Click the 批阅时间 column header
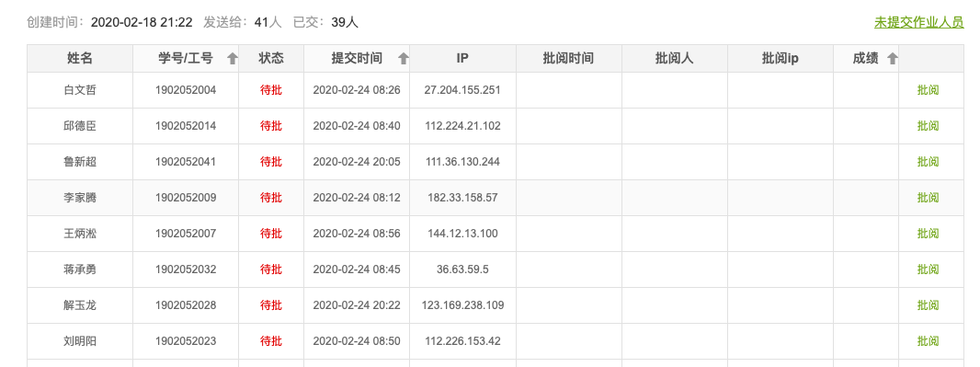The image size is (980, 367). 568,59
